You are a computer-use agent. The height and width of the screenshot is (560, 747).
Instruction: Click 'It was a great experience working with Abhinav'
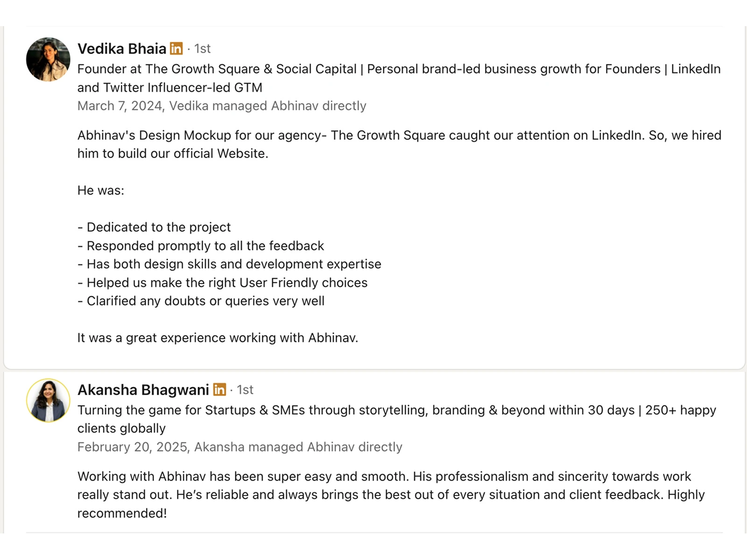pos(218,338)
